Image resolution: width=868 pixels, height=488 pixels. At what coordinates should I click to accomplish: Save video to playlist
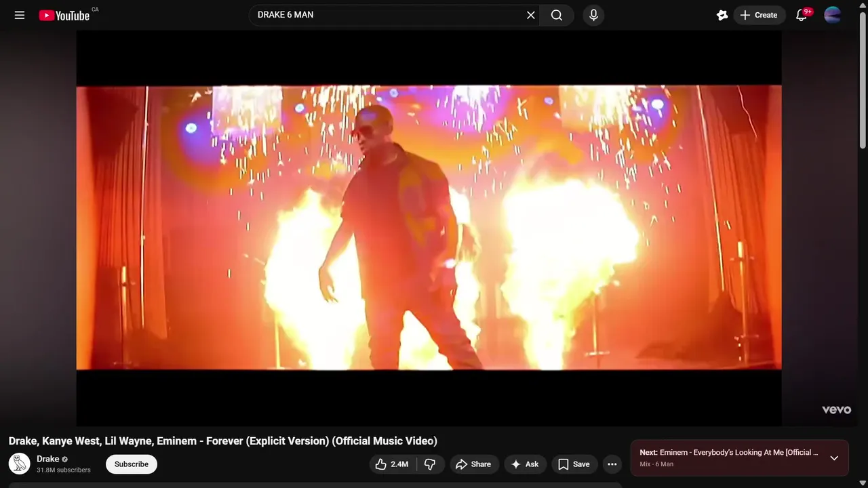[x=574, y=464]
